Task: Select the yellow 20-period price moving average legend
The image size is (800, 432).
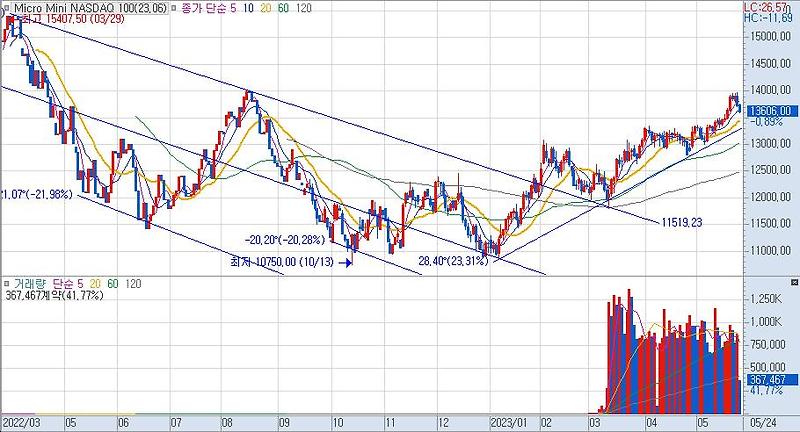Action: (265, 8)
